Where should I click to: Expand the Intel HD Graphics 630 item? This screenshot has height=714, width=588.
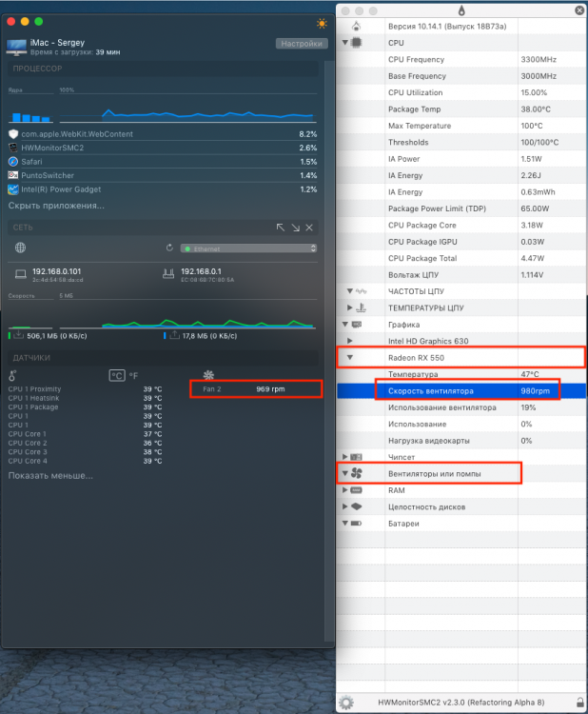click(349, 341)
